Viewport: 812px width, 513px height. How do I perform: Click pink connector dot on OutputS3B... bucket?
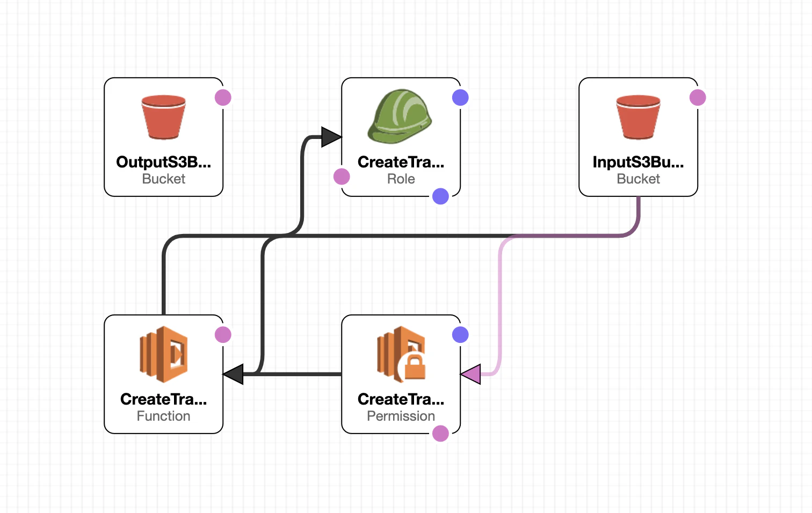coord(223,98)
